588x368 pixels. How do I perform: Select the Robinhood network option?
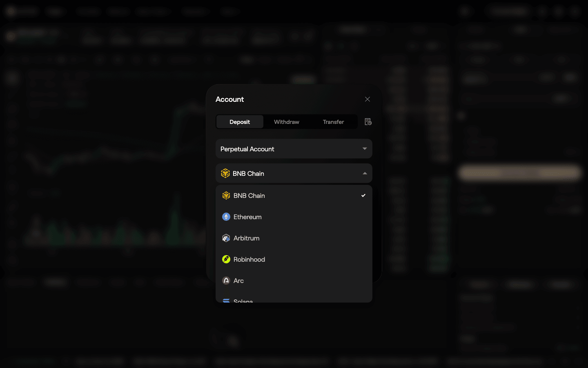click(294, 259)
